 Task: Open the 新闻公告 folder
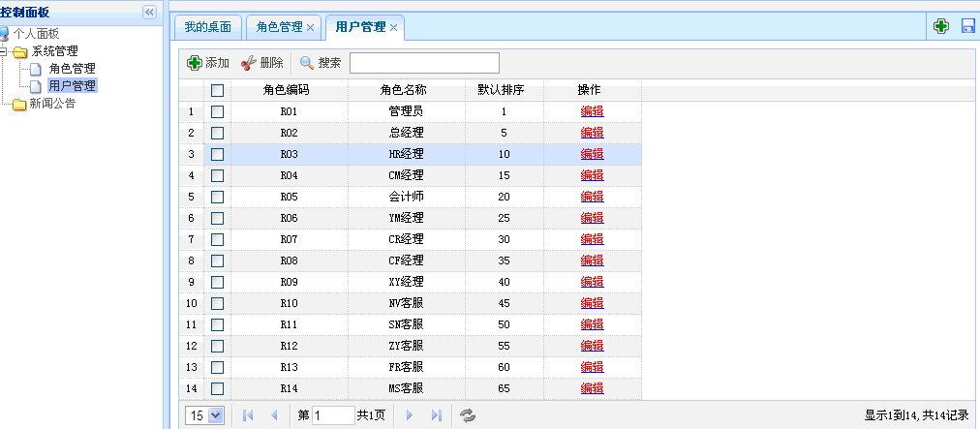(52, 104)
